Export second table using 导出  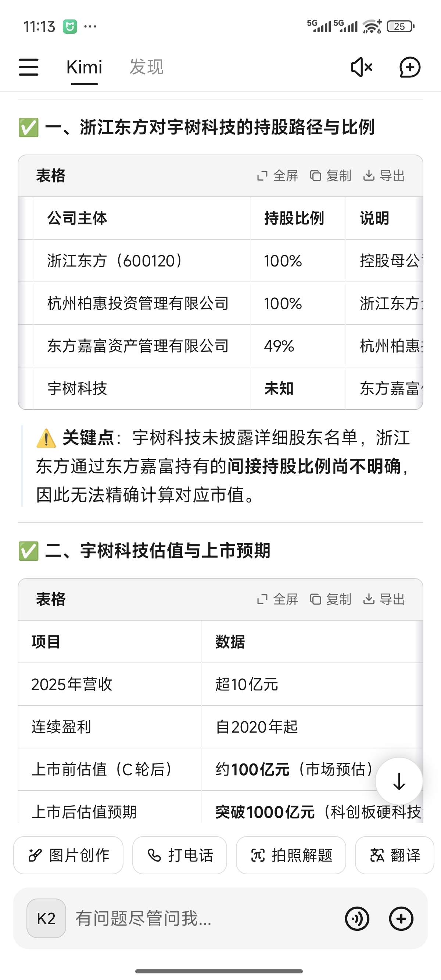384,599
